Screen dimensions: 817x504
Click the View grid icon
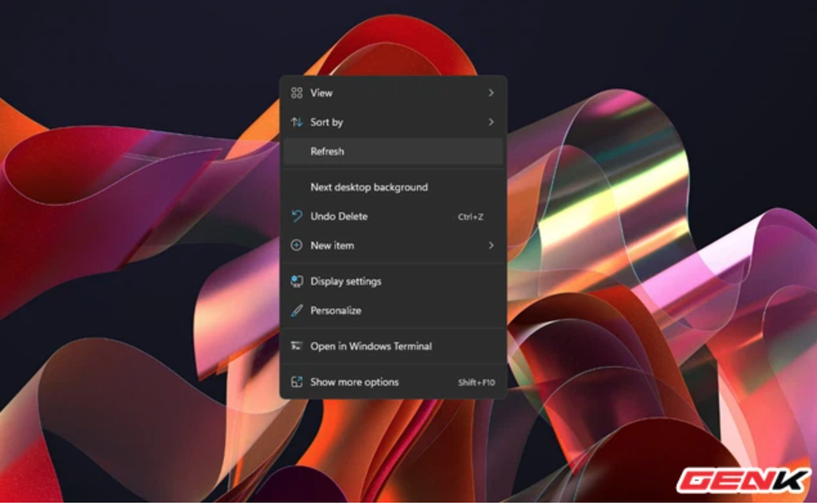(x=297, y=93)
